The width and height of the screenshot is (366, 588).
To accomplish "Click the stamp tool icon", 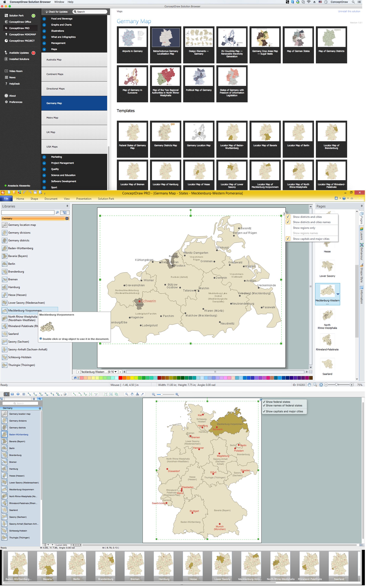I will [x=137, y=394].
